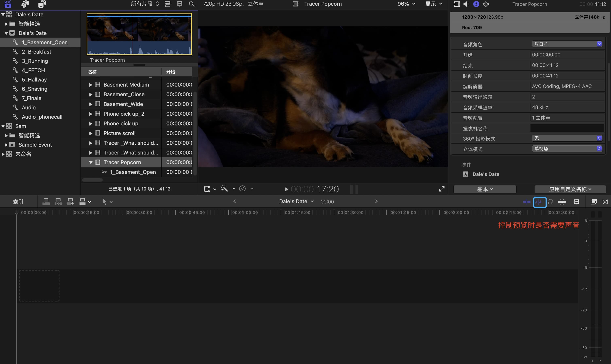Open 应用自定义名称 menu
The height and width of the screenshot is (364, 611).
(570, 189)
